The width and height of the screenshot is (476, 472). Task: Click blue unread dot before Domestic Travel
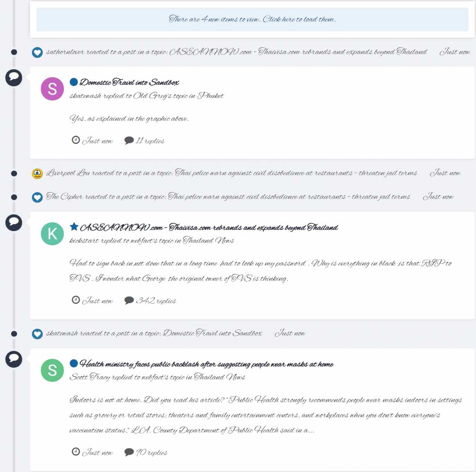coord(74,82)
